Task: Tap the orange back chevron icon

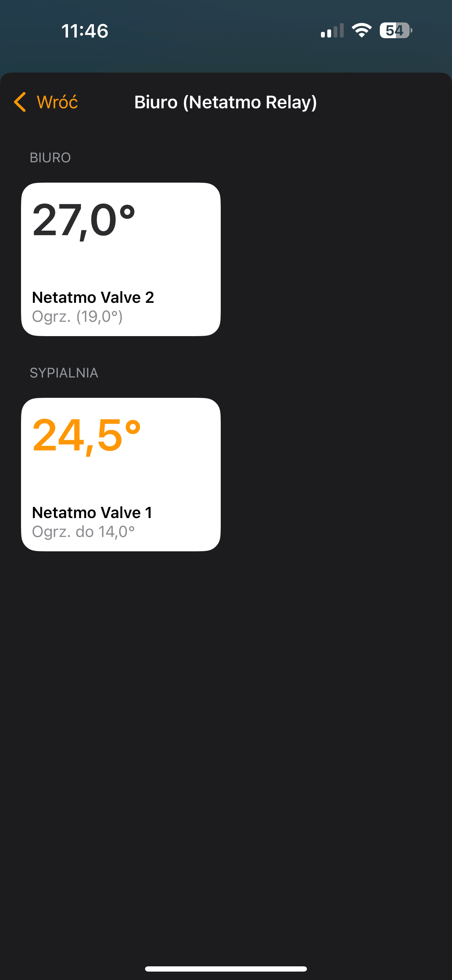Action: pos(20,102)
